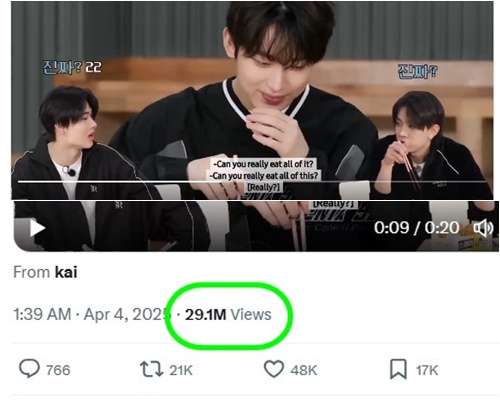This screenshot has width=500, height=400.
Task: Play the video with the triangle button
Action: 38,228
